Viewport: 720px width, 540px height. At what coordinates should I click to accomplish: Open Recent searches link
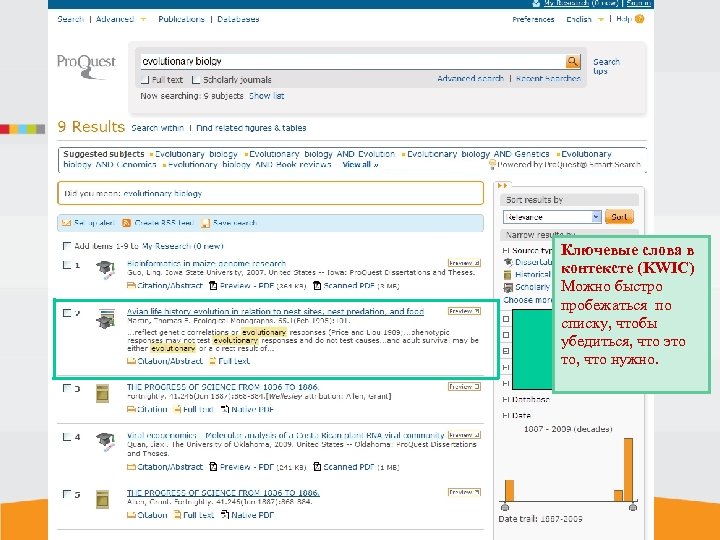pos(548,79)
